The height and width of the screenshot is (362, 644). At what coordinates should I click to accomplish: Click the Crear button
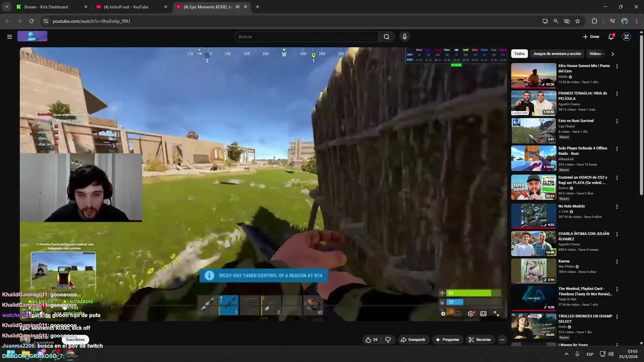(x=591, y=37)
